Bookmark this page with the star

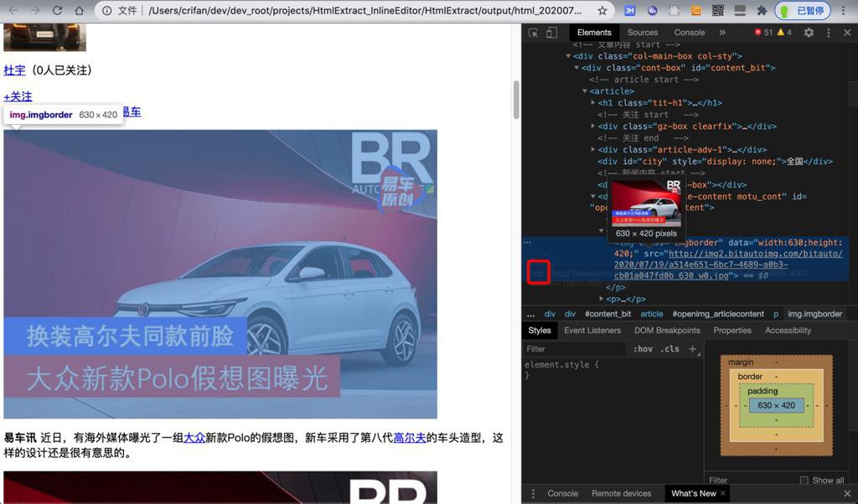pos(602,10)
